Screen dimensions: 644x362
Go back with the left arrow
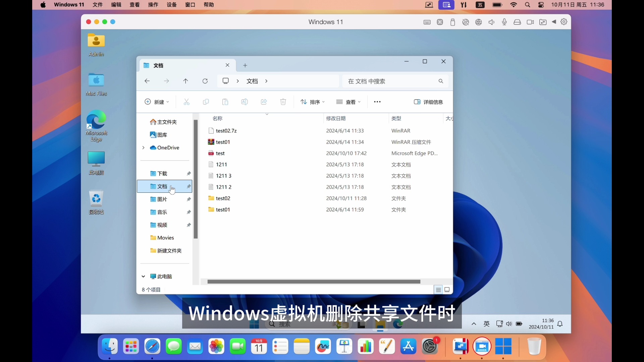tap(147, 81)
